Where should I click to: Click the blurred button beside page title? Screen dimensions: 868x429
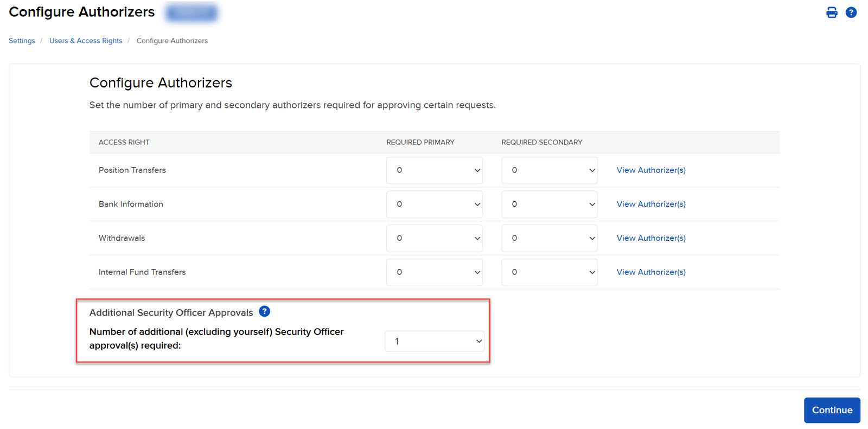click(x=192, y=12)
